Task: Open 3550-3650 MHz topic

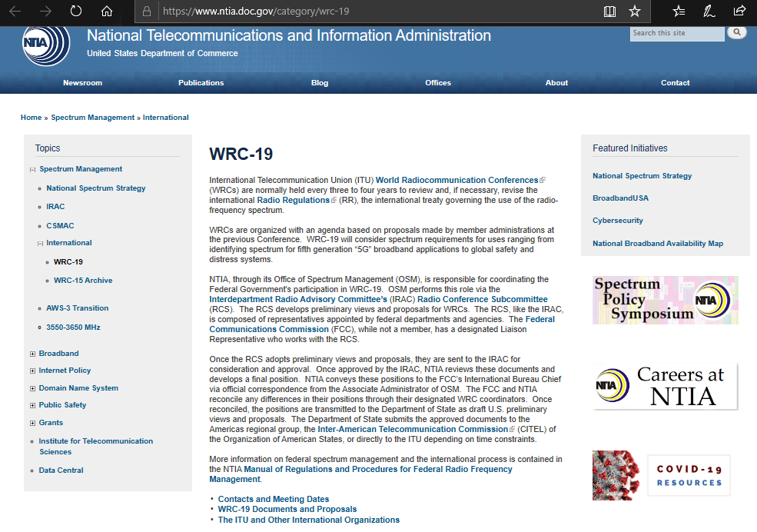Action: [x=73, y=328]
